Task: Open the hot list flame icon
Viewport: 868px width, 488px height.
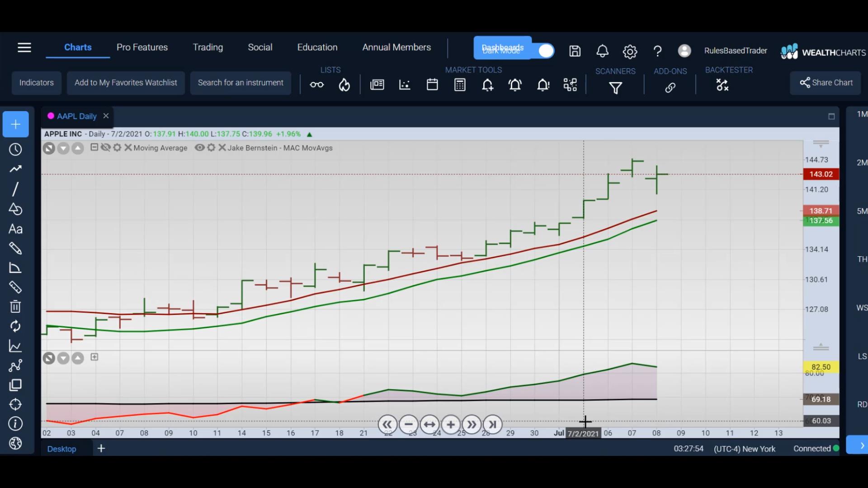Action: [x=344, y=85]
